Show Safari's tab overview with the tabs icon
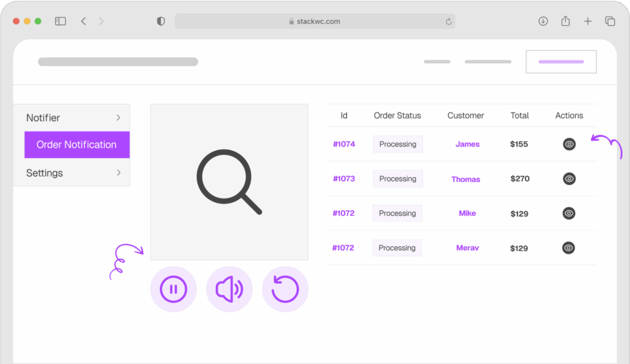This screenshot has height=364, width=630. [609, 20]
